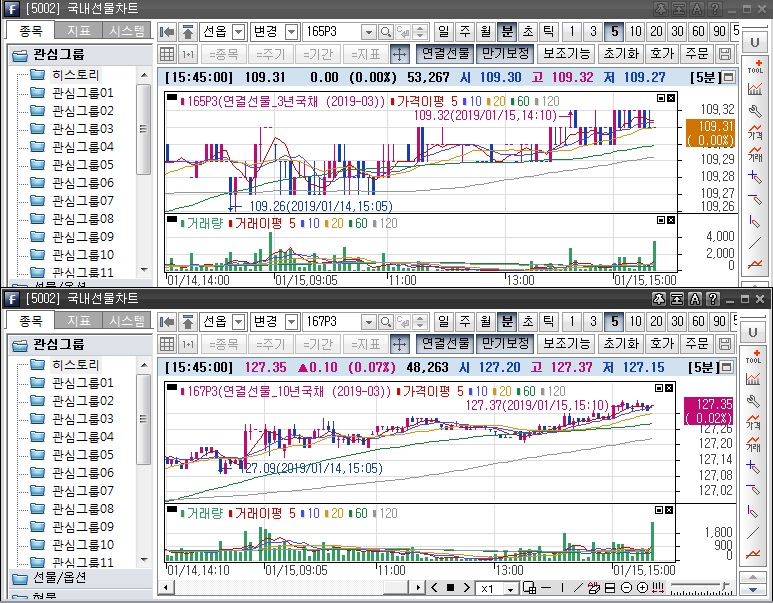Open the 선옵 dropdown in lower chart
The width and height of the screenshot is (773, 603).
point(239,321)
